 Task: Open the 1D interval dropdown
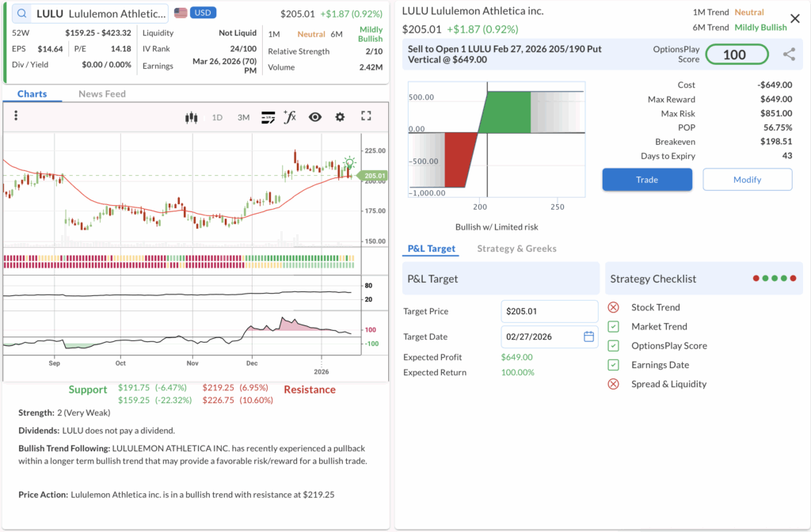pyautogui.click(x=217, y=117)
